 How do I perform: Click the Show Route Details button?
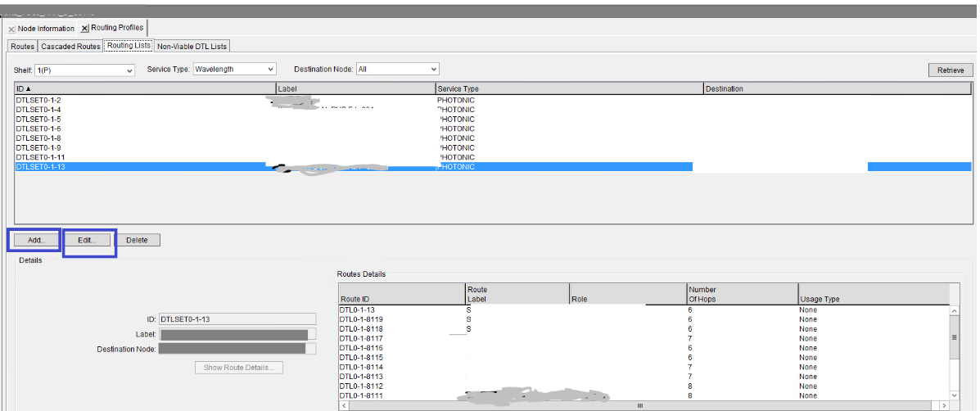click(239, 368)
